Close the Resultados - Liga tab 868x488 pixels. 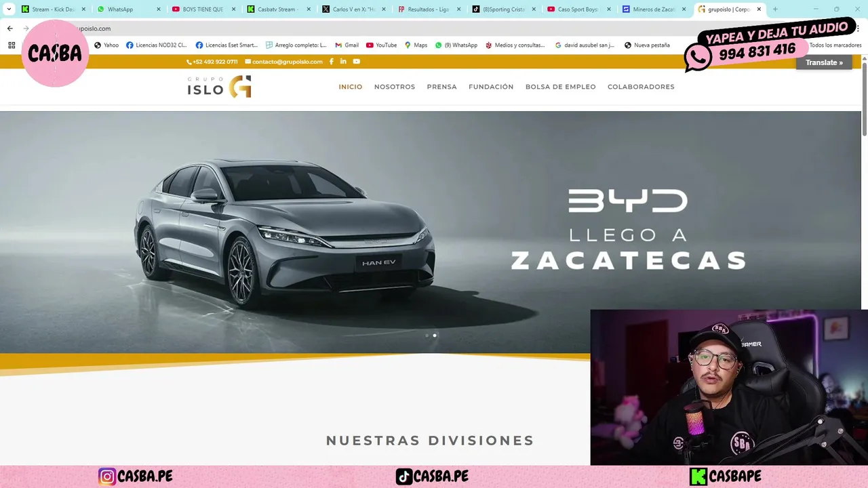point(458,9)
